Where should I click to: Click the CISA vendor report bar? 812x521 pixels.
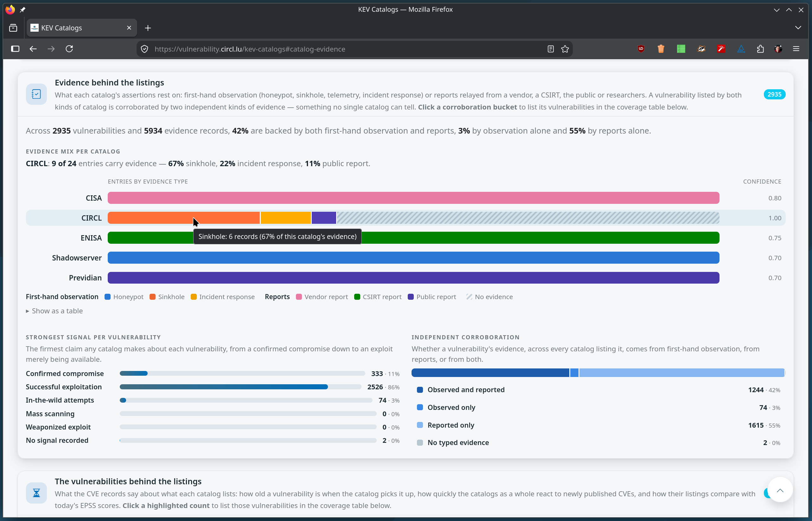(413, 198)
